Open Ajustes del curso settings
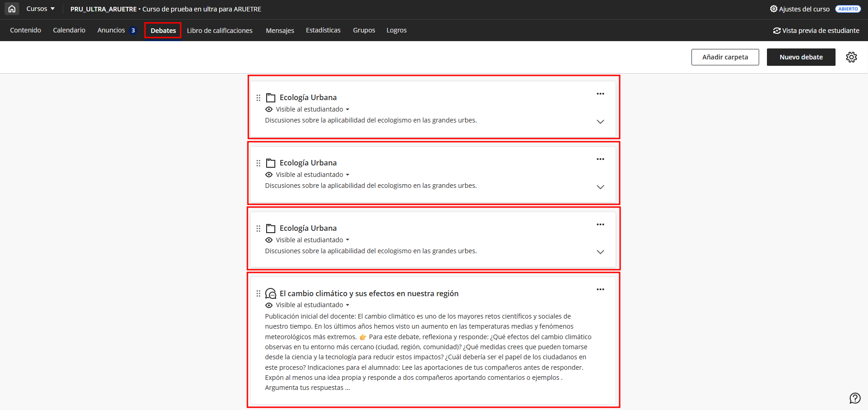The image size is (868, 410). 799,9
